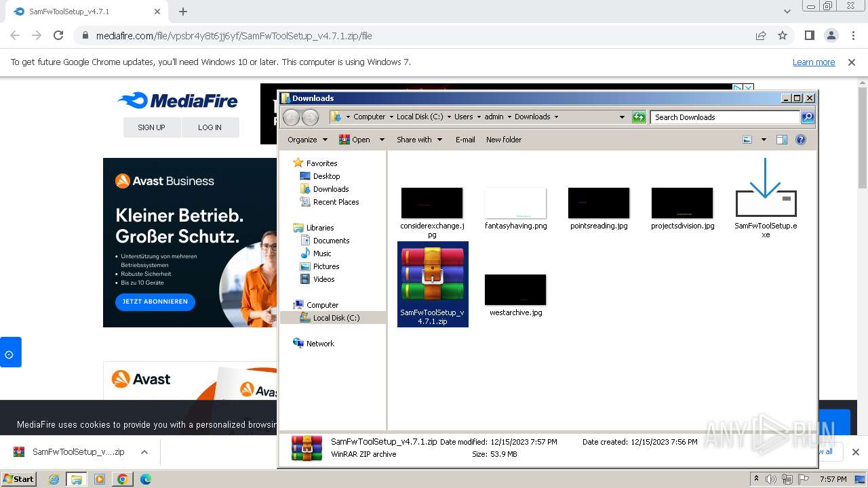Viewport: 868px width, 488px height.
Task: Select the Documents library
Action: click(331, 241)
